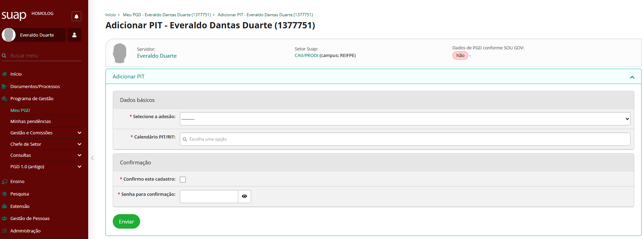Screen dimensions: 644x239
Task: Open Programa de Gestão menu
Action: tap(32, 98)
